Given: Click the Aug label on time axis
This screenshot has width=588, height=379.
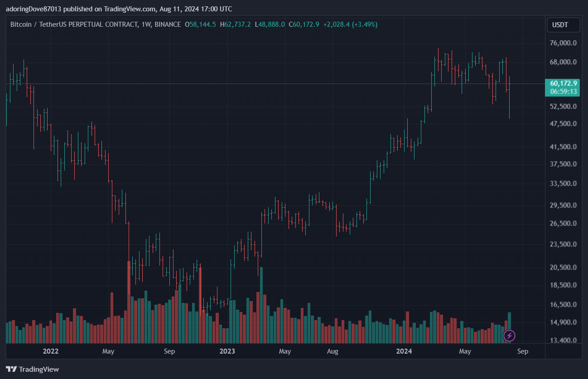Looking at the screenshot, I should pos(333,351).
